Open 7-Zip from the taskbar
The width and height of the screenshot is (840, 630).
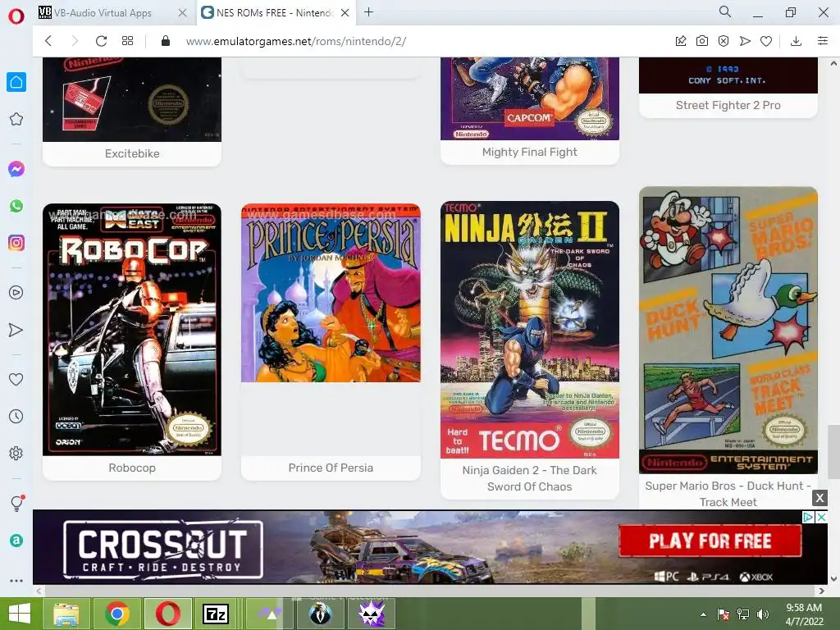point(216,614)
